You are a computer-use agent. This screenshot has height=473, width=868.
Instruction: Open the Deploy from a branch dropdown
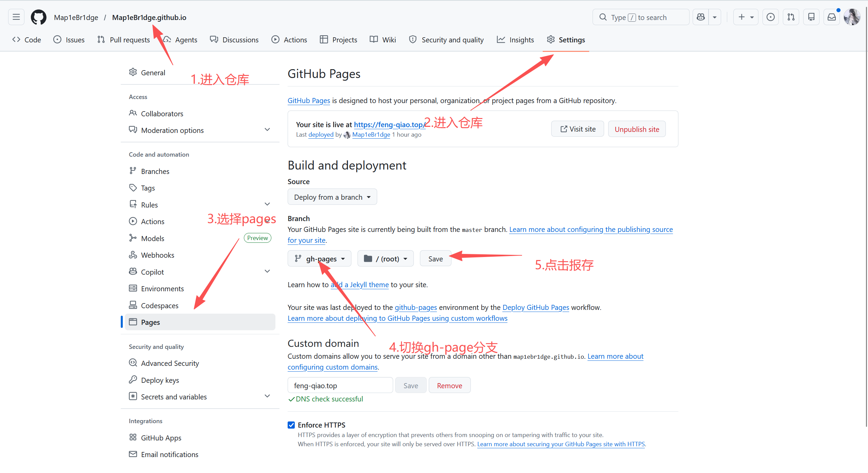332,197
